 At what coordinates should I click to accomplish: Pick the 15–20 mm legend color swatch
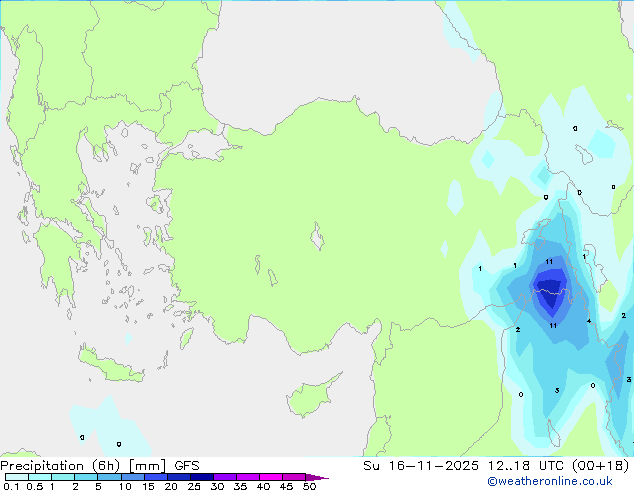click(155, 477)
